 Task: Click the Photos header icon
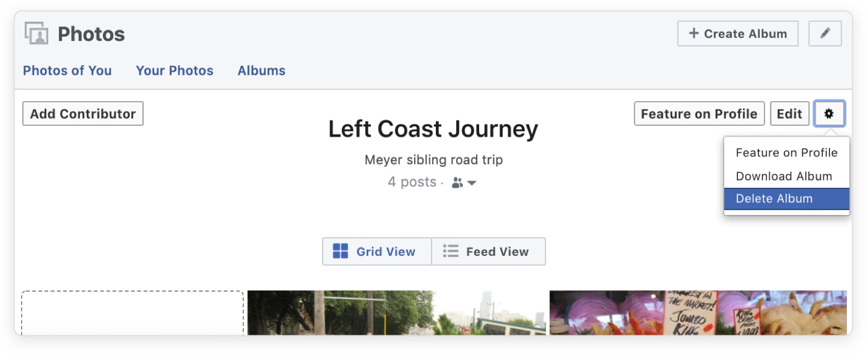[x=37, y=33]
